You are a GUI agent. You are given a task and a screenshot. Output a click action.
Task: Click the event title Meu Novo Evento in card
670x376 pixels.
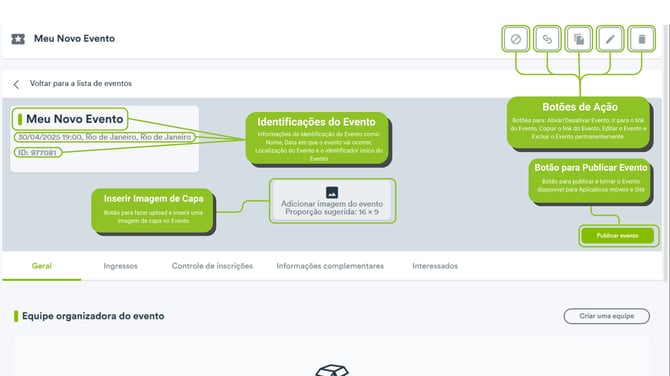click(74, 119)
